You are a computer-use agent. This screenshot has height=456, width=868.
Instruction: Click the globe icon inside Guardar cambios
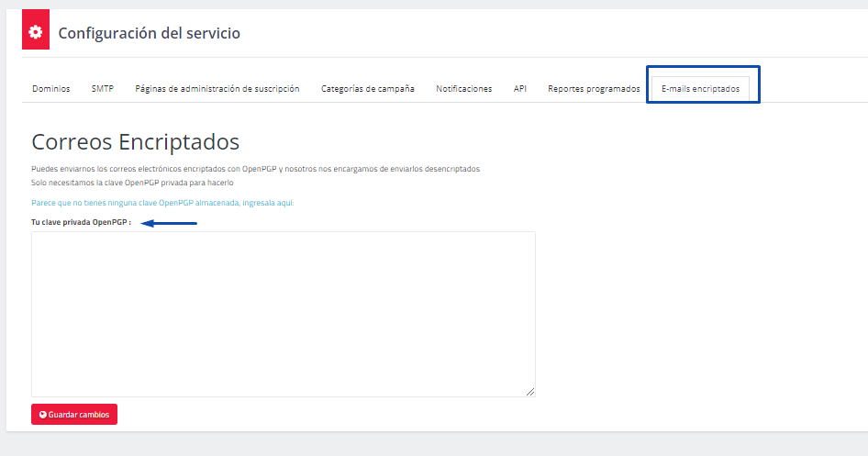pos(42,415)
